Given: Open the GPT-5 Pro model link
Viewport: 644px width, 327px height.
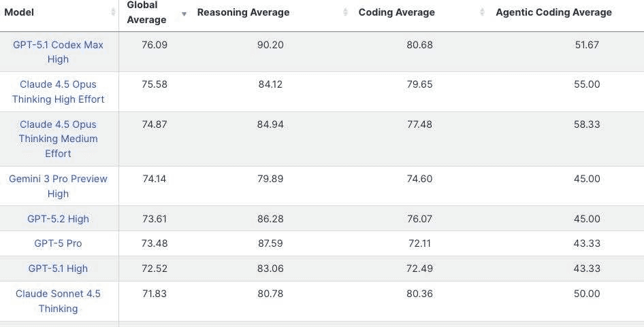Looking at the screenshot, I should pyautogui.click(x=58, y=243).
